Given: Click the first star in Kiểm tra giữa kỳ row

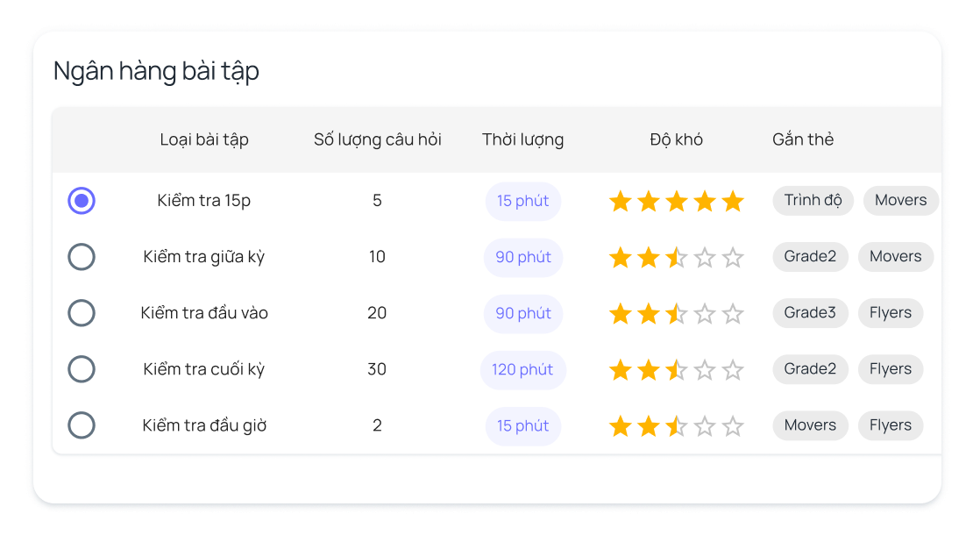Looking at the screenshot, I should [x=621, y=258].
